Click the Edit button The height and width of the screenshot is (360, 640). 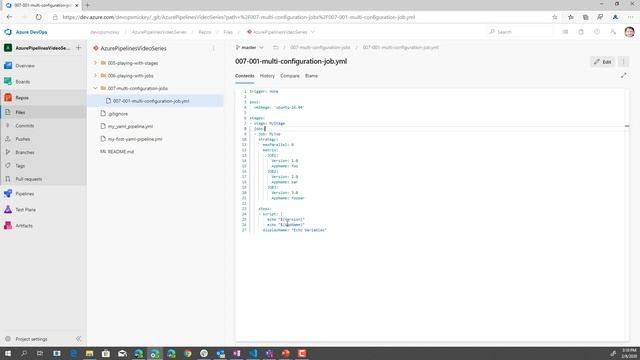click(603, 62)
